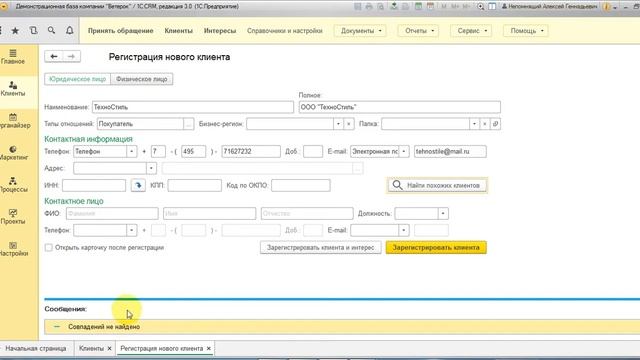Image resolution: width=640 pixels, height=360 pixels.
Task: Click the info icon in title bar
Action: pyautogui.click(x=607, y=7)
